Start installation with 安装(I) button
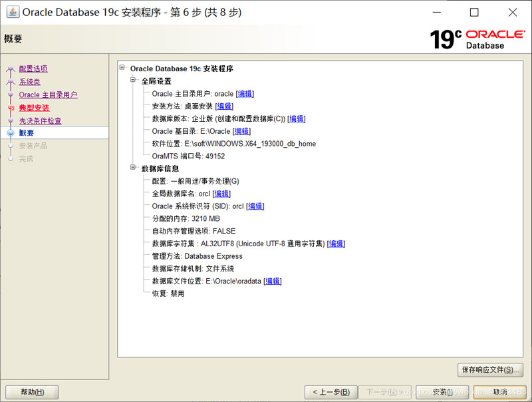Image resolution: width=532 pixels, height=402 pixels. click(x=442, y=392)
